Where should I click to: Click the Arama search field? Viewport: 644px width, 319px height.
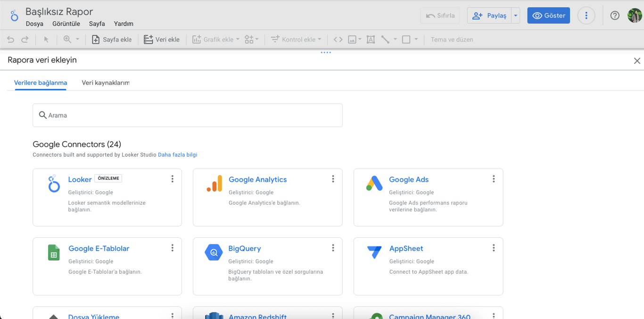188,115
